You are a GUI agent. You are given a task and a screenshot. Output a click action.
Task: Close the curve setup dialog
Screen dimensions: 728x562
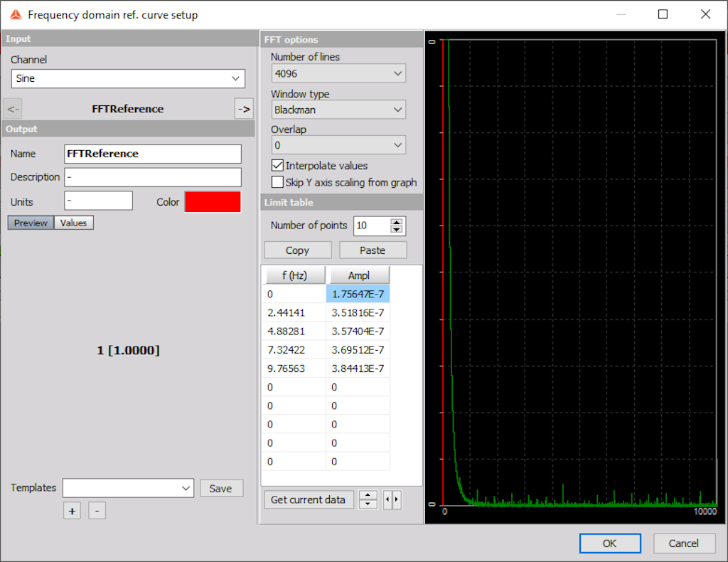(705, 14)
